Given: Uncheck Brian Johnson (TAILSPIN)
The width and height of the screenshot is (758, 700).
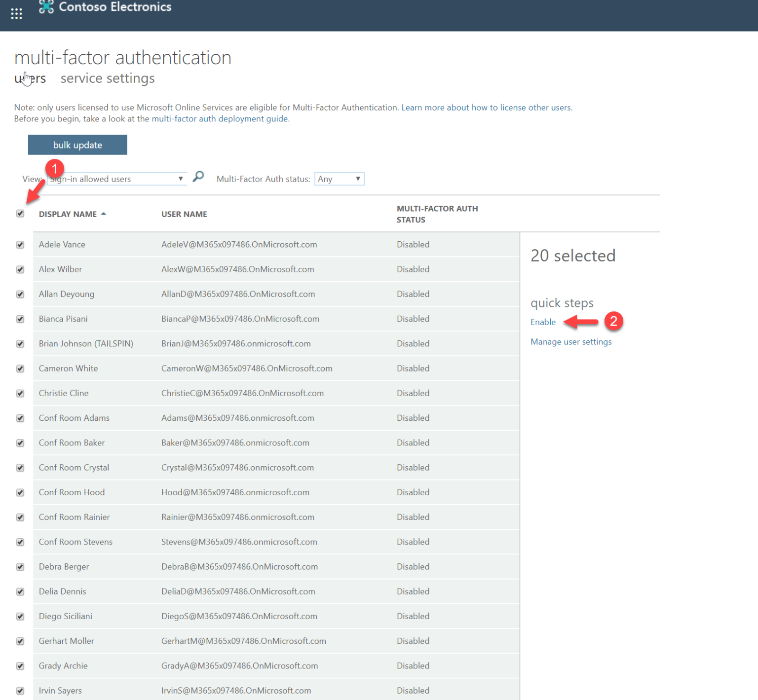Looking at the screenshot, I should pyautogui.click(x=20, y=343).
